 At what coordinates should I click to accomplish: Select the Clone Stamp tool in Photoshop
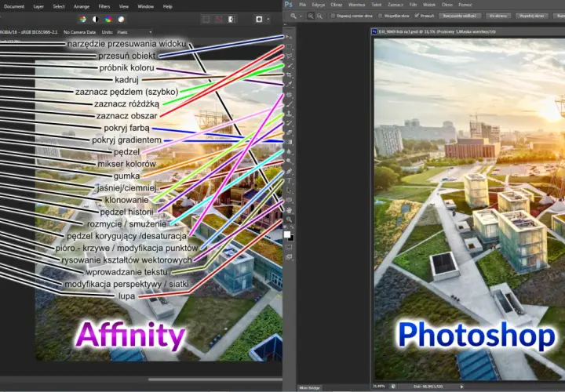[x=289, y=114]
